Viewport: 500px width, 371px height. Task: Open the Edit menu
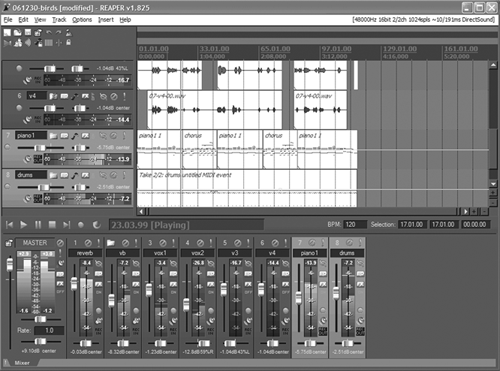(23, 20)
